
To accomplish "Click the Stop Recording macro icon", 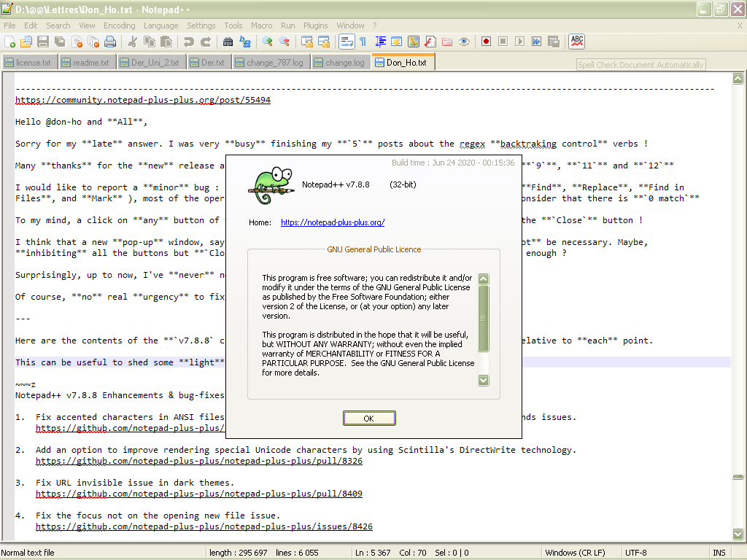I will 503,42.
